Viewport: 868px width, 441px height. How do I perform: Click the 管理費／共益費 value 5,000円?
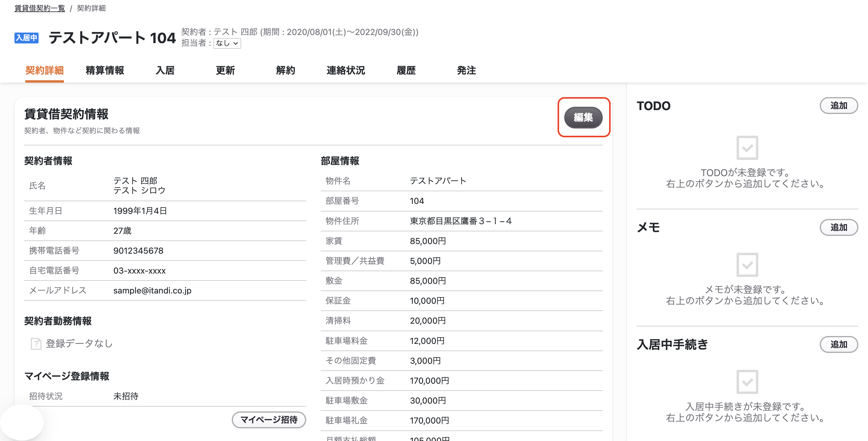tap(425, 261)
